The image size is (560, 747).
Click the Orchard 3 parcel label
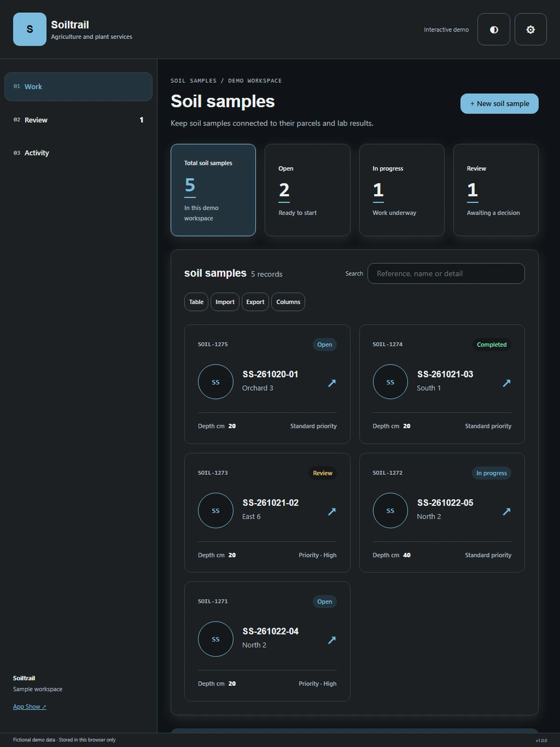(258, 388)
